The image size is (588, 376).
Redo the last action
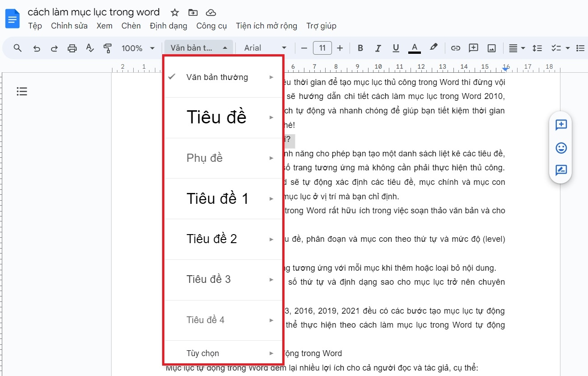[x=54, y=48]
